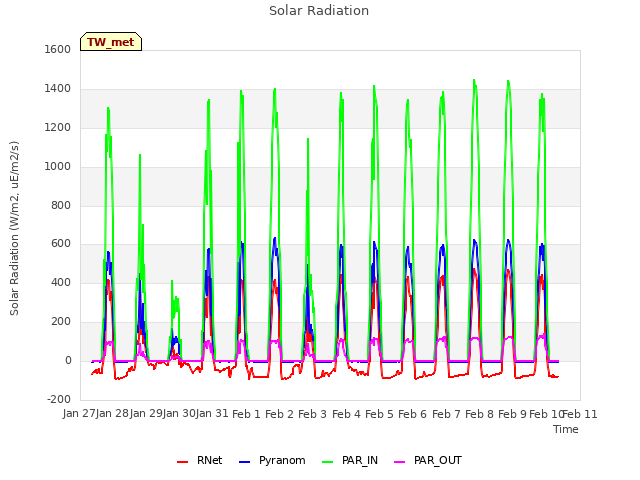Toggle the Pyranom series in the legend
The width and height of the screenshot is (640, 480).
[272, 460]
